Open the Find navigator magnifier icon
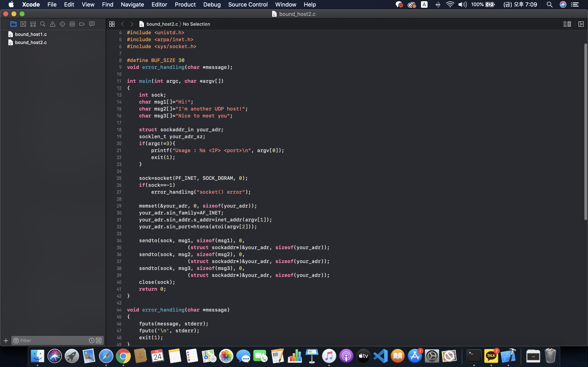588x367 pixels. coord(43,24)
